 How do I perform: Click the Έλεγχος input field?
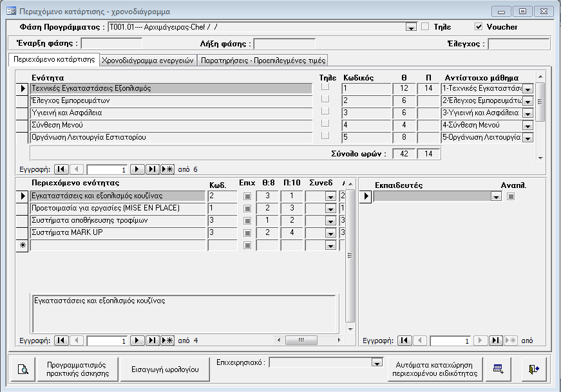[x=518, y=44]
